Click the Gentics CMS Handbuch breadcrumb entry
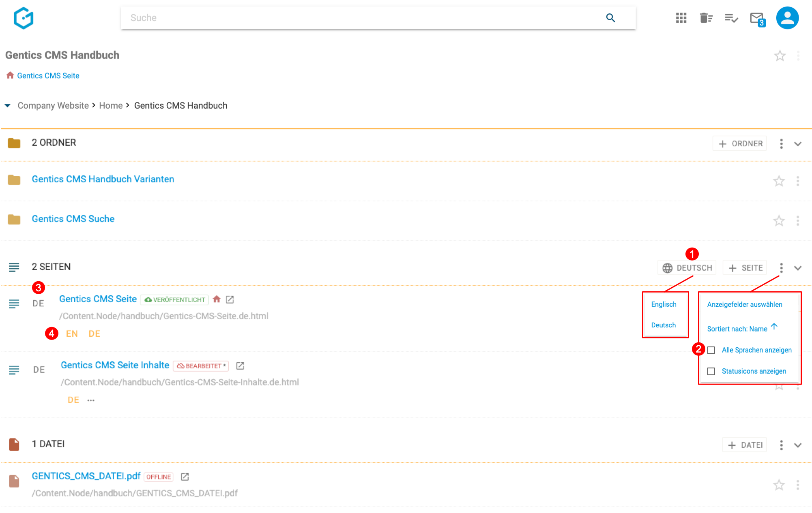812x513 pixels. pyautogui.click(x=180, y=105)
